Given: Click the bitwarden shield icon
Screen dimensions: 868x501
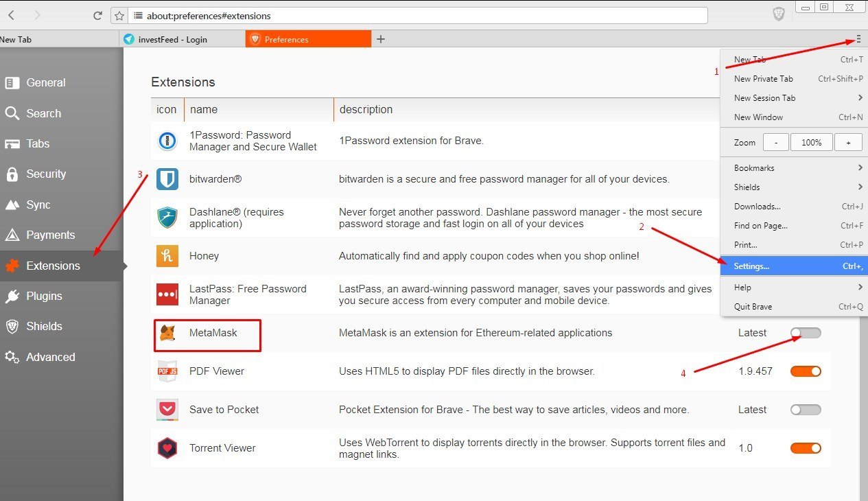Looking at the screenshot, I should point(167,179).
